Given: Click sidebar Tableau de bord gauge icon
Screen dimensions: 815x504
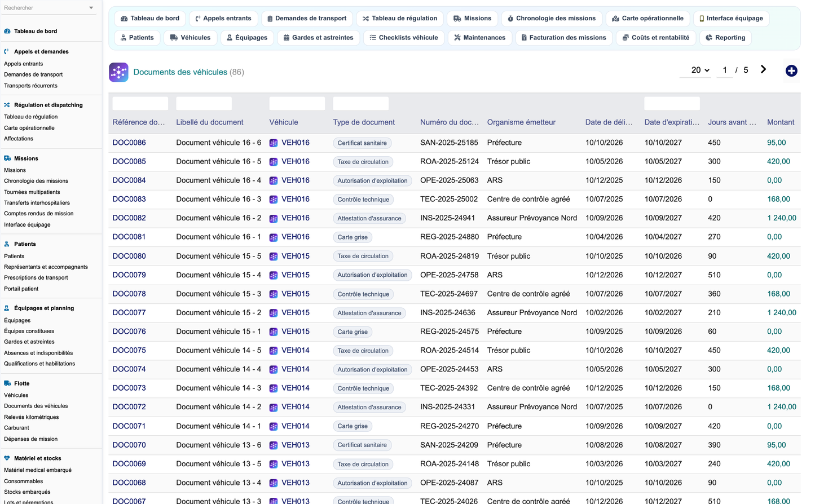Looking at the screenshot, I should tap(7, 31).
